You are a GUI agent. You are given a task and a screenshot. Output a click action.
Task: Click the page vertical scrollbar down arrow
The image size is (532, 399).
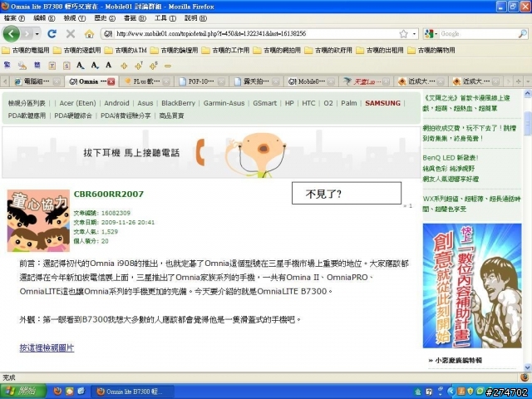point(528,367)
